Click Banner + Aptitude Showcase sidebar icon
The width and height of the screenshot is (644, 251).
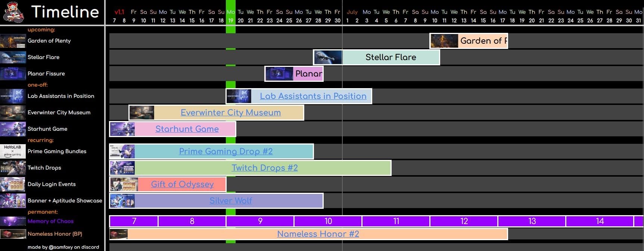13,201
